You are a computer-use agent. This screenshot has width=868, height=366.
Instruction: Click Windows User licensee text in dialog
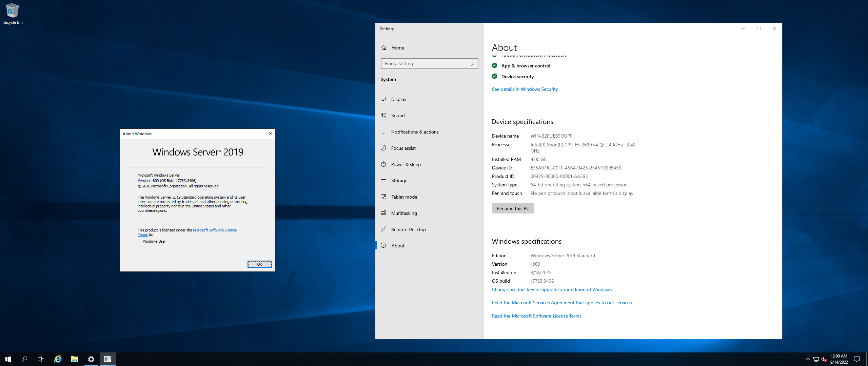point(154,241)
